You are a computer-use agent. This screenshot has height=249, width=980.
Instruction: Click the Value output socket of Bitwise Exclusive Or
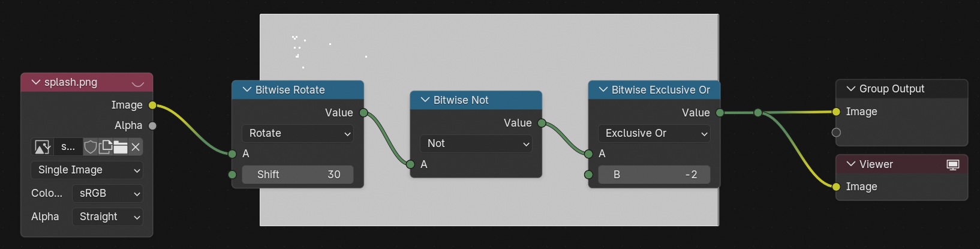pyautogui.click(x=720, y=113)
